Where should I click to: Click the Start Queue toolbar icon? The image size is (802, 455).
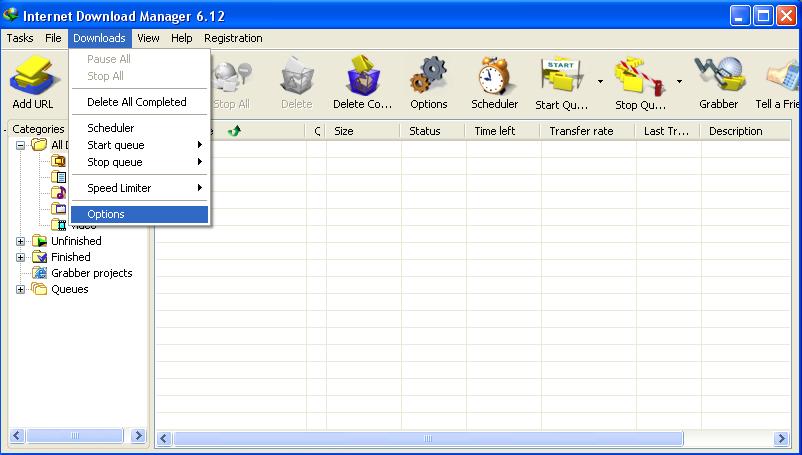pos(561,76)
